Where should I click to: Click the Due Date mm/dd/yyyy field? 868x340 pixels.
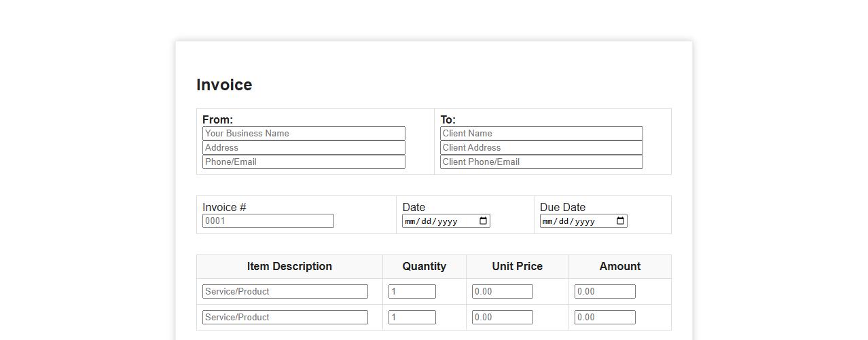click(583, 221)
